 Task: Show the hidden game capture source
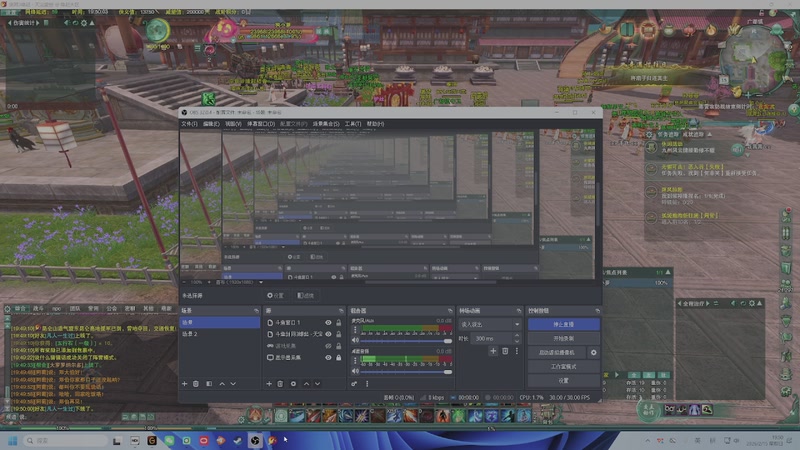pos(328,346)
